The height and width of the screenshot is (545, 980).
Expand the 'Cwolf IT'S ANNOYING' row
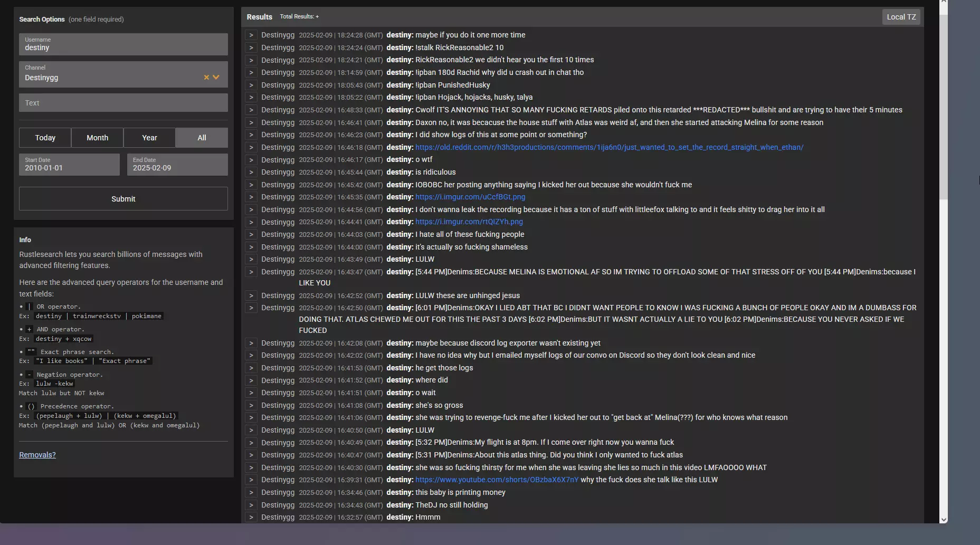tap(251, 110)
